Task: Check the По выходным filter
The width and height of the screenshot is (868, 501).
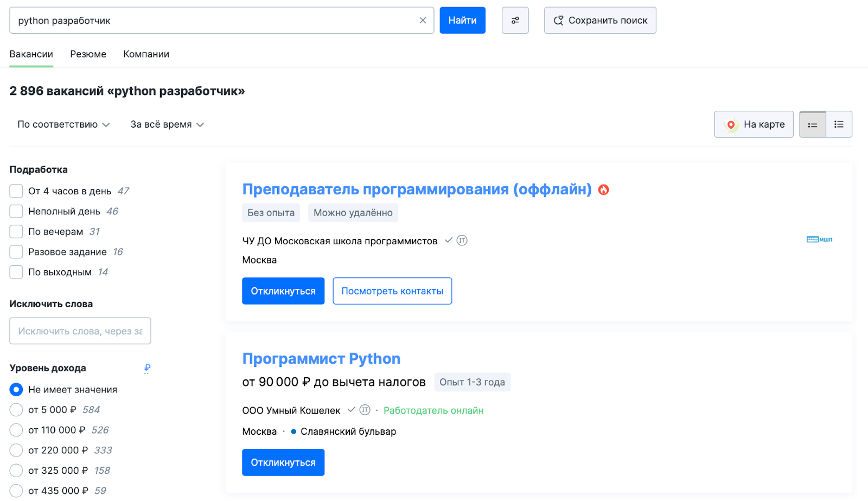Action: [x=16, y=271]
